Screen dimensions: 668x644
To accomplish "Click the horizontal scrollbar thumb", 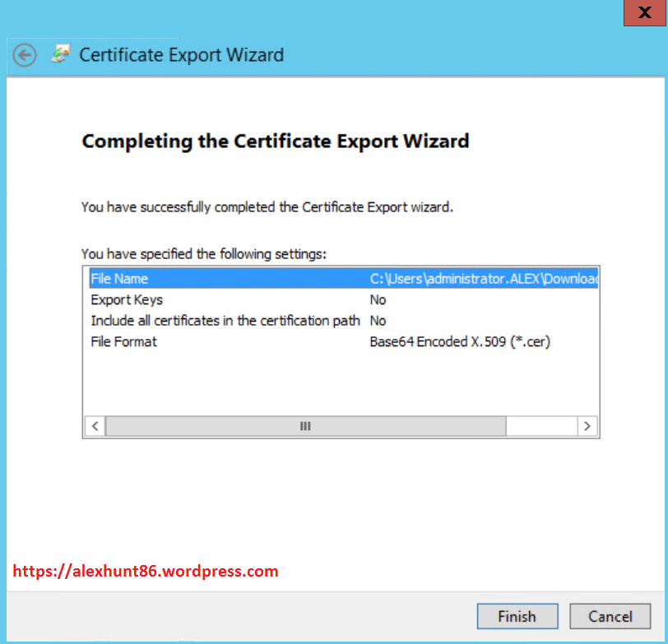I will pyautogui.click(x=304, y=426).
